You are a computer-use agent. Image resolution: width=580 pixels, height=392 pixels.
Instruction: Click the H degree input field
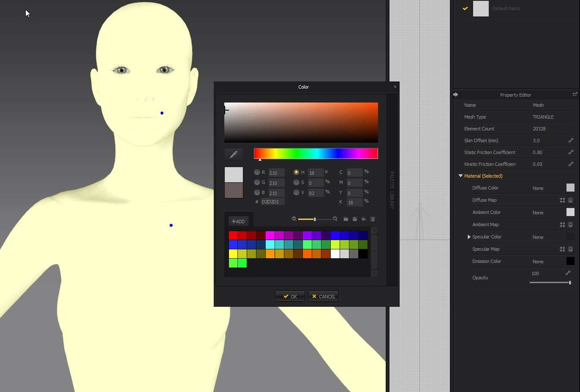pyautogui.click(x=316, y=173)
